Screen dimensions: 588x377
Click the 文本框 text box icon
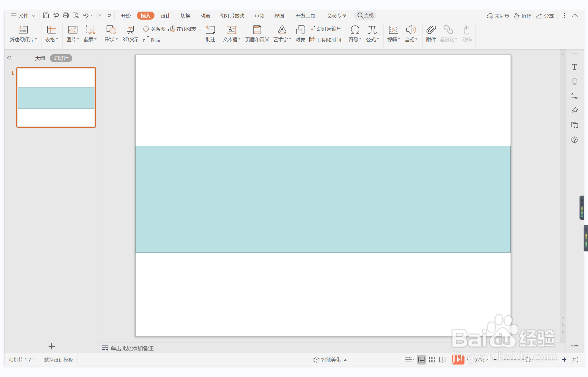(x=231, y=30)
